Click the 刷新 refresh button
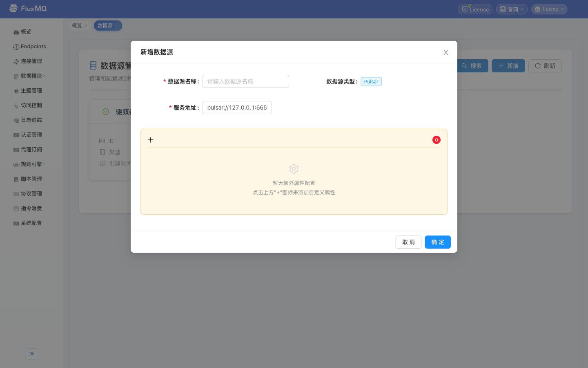 pyautogui.click(x=545, y=66)
